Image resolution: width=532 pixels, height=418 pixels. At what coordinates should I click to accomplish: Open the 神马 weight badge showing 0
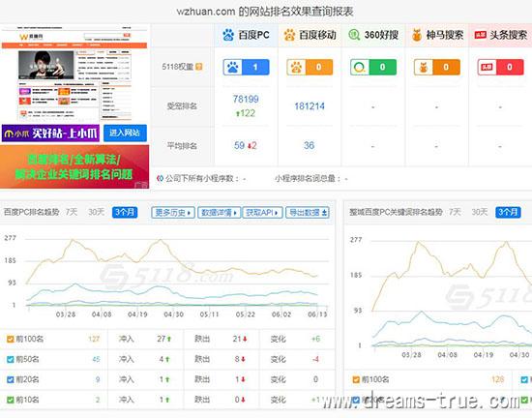tap(437, 67)
